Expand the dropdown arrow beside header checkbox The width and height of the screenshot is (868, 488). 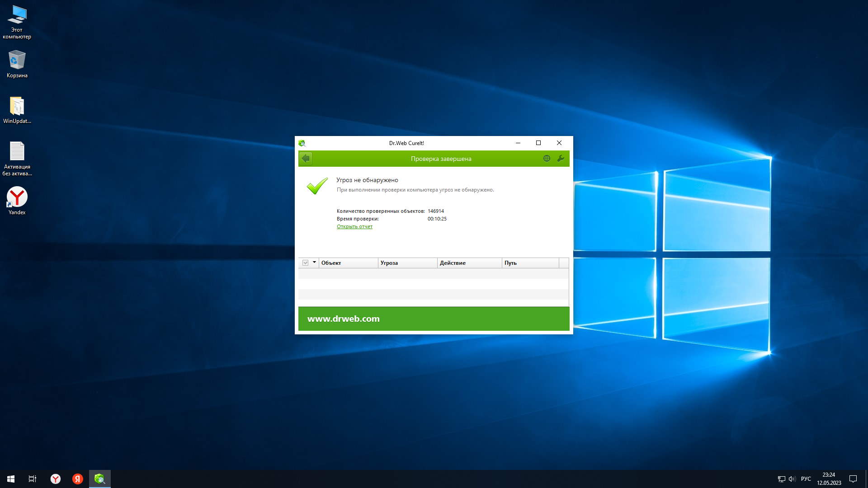pos(314,263)
